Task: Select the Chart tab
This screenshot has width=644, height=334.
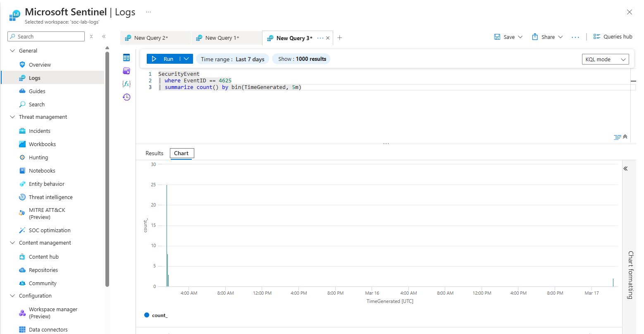Action: (181, 153)
